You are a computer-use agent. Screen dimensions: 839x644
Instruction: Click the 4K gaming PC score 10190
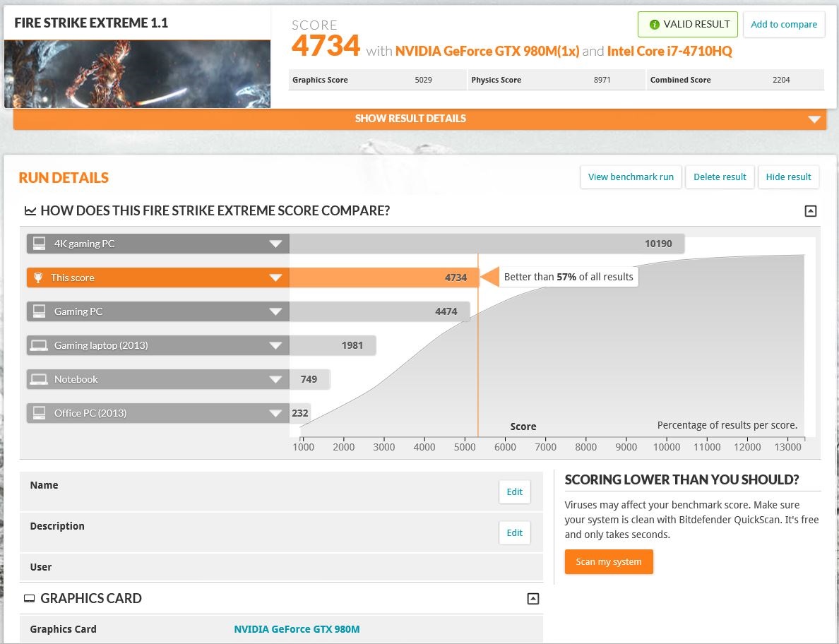pos(658,244)
